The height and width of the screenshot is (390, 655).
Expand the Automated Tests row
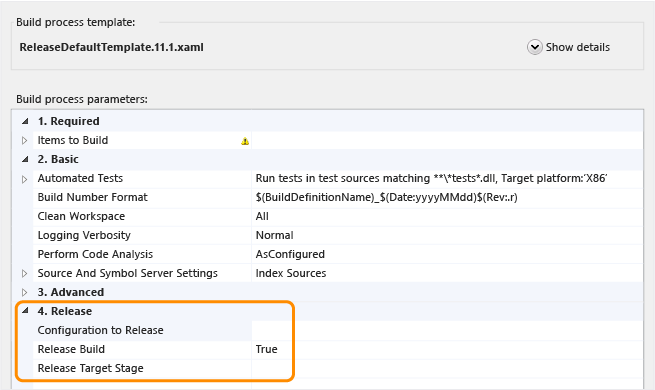(x=24, y=179)
